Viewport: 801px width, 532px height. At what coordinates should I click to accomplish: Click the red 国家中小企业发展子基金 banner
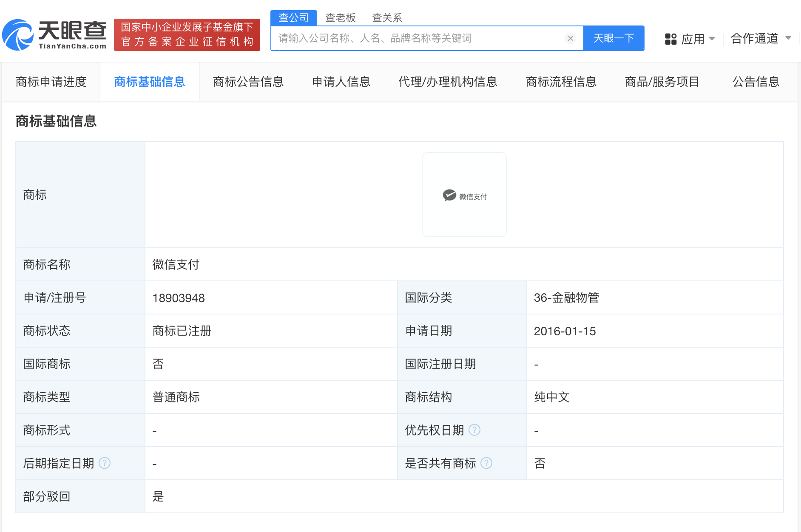187,35
